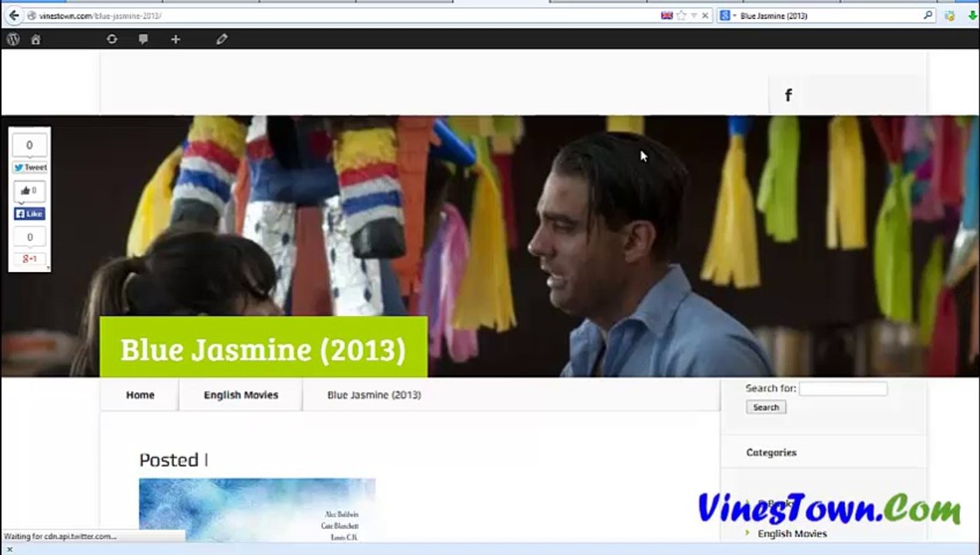Click the browser back arrow button

click(13, 15)
